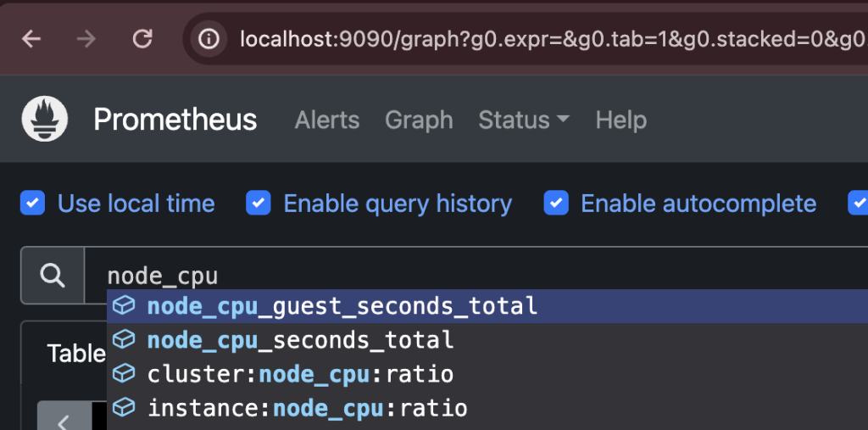Click the browser back arrow
Viewport: 868px width, 430px height.
(x=31, y=39)
